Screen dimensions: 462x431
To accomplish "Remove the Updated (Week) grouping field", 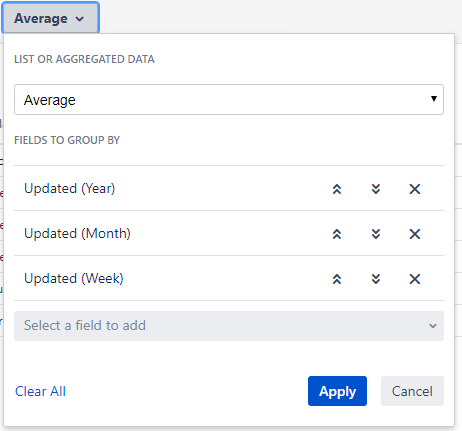I will tap(415, 279).
